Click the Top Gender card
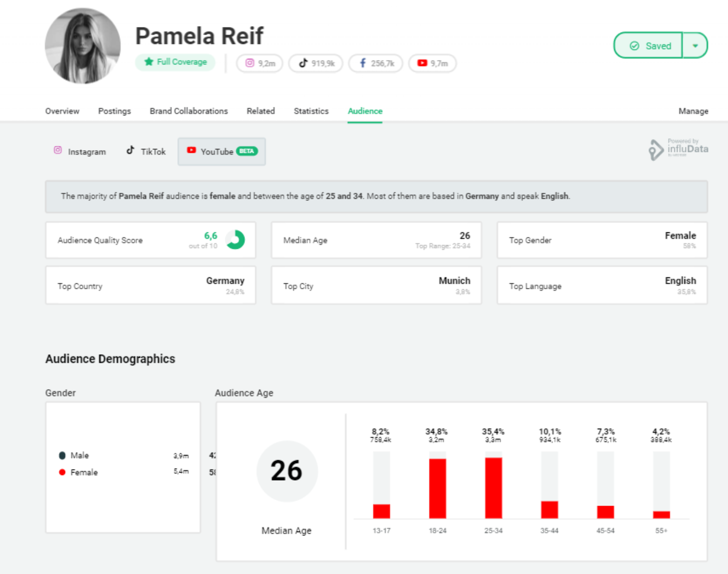The image size is (728, 574). click(602, 240)
